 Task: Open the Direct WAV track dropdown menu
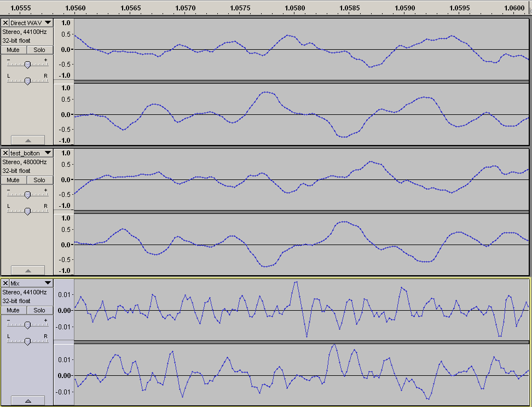pos(48,23)
